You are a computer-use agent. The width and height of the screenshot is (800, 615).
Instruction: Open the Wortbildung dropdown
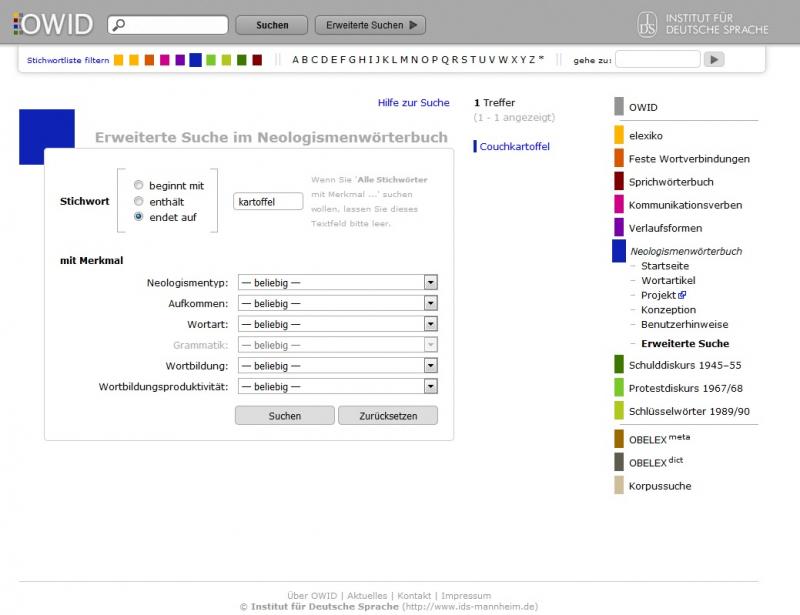(x=338, y=366)
